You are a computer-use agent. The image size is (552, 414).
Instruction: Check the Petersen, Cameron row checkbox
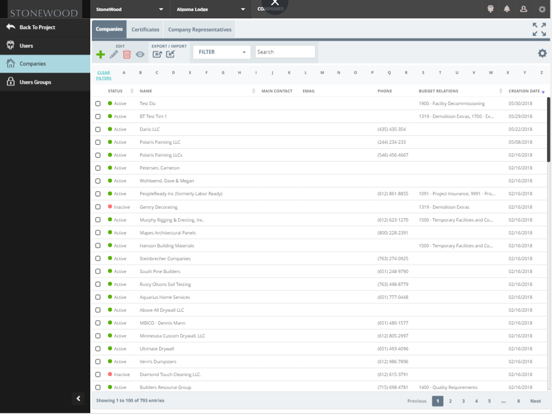click(x=98, y=168)
